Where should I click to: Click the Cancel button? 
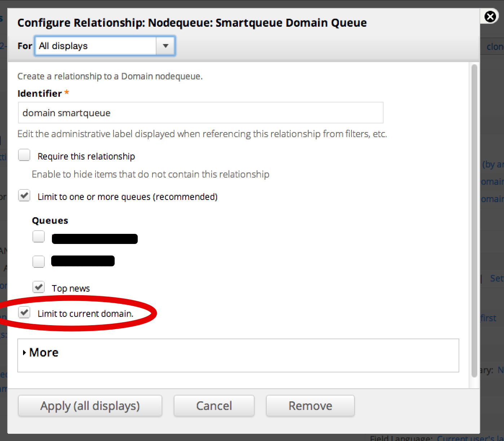click(x=214, y=406)
